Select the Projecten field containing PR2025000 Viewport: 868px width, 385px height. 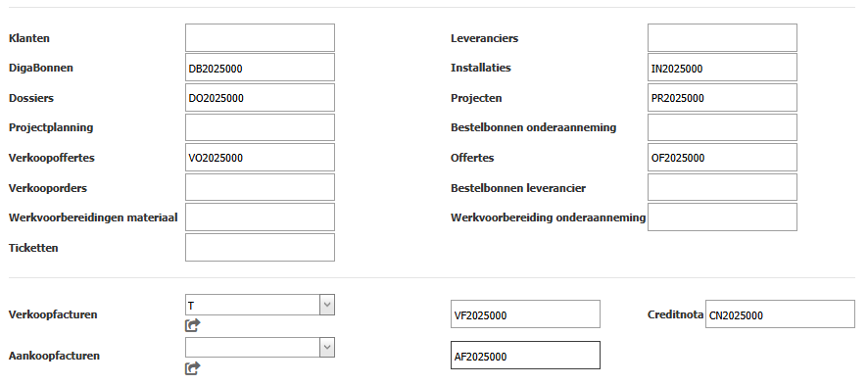722,97
